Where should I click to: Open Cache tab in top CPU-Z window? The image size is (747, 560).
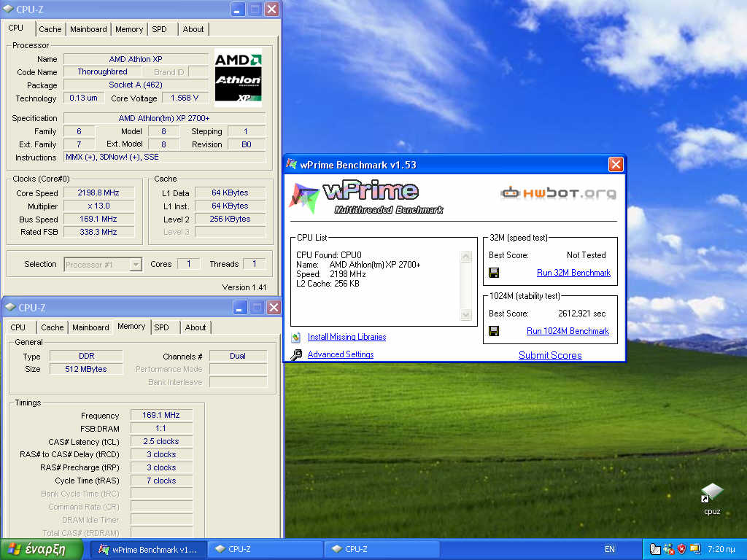coord(50,29)
